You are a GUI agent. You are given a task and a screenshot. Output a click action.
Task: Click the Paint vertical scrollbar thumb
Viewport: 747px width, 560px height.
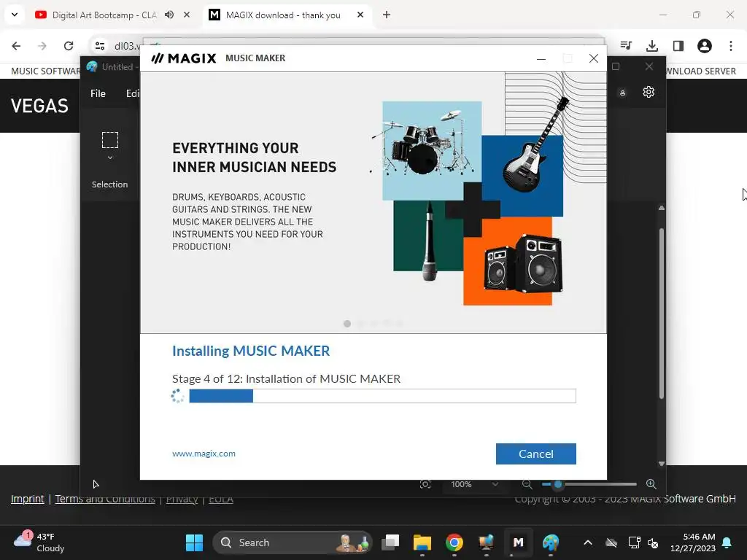point(661,314)
